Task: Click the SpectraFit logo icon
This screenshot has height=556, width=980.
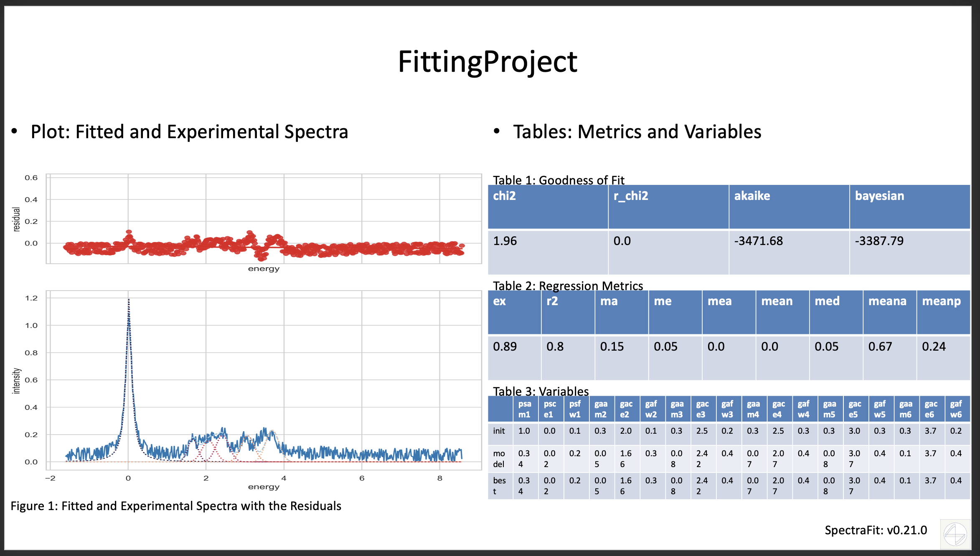Action: coord(955,533)
